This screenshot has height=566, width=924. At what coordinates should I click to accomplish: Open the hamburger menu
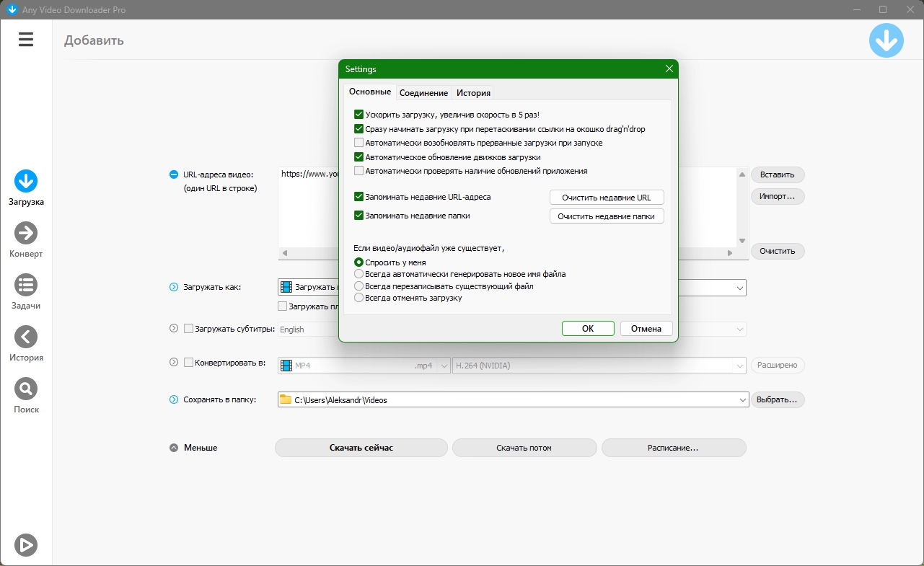pos(26,39)
